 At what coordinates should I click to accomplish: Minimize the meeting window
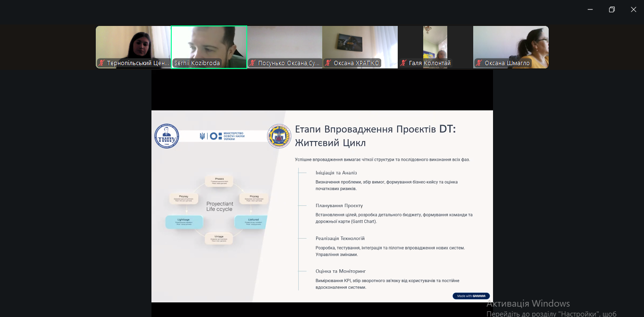(x=590, y=9)
